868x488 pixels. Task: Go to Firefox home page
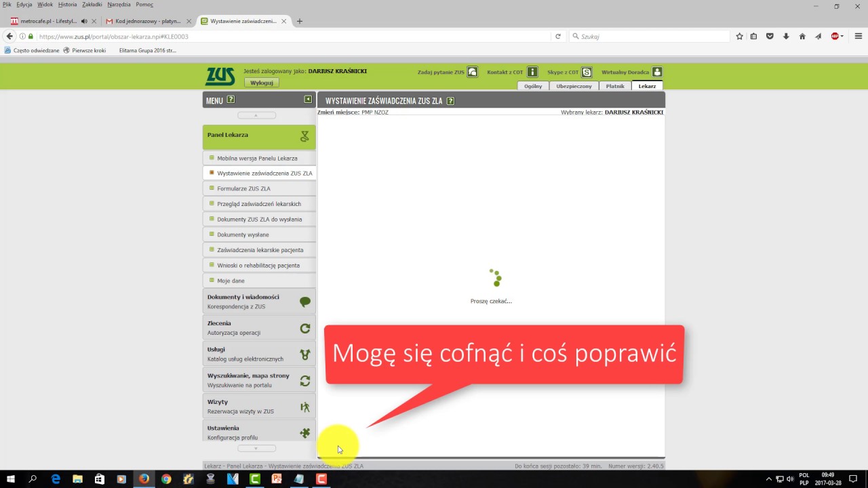[802, 37]
